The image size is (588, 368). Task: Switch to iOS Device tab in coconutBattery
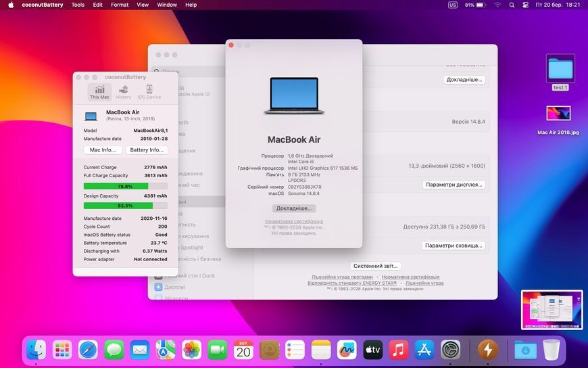click(149, 92)
